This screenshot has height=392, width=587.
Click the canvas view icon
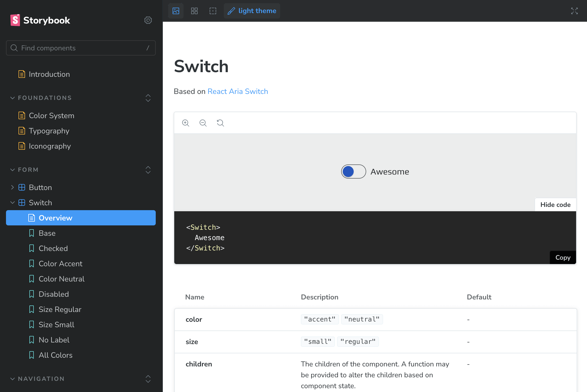(x=175, y=11)
